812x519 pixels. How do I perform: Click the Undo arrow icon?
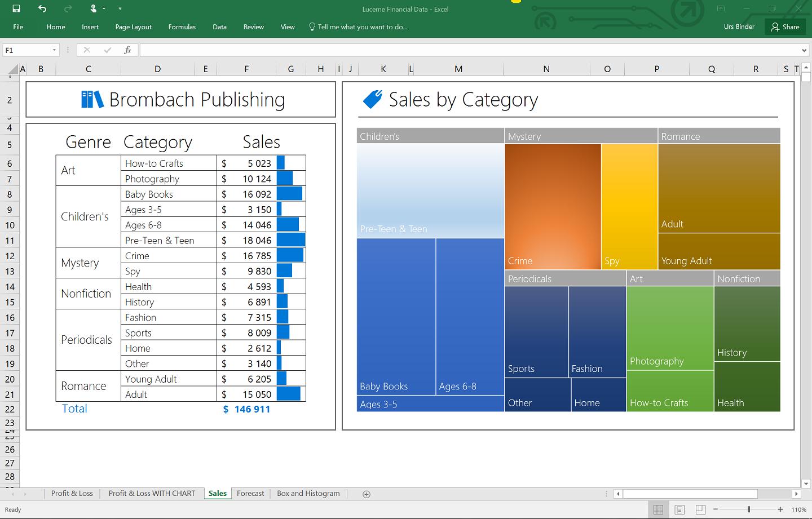[42, 8]
